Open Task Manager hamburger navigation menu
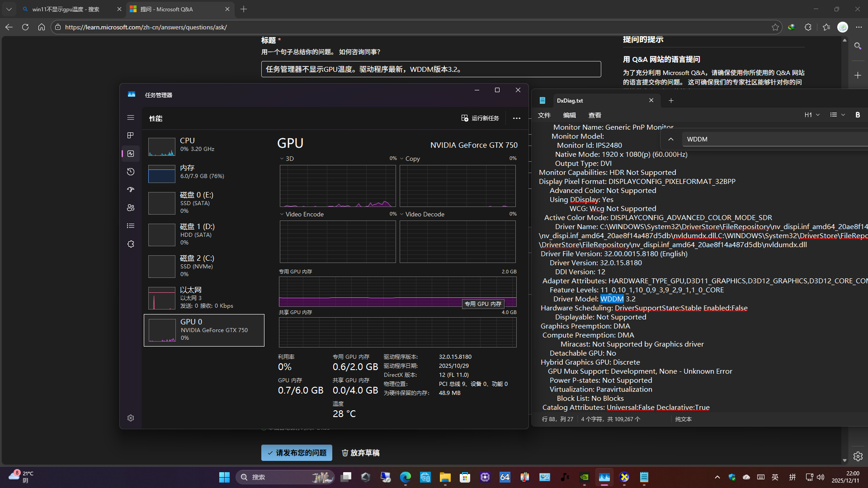Viewport: 868px width, 488px height. [131, 117]
